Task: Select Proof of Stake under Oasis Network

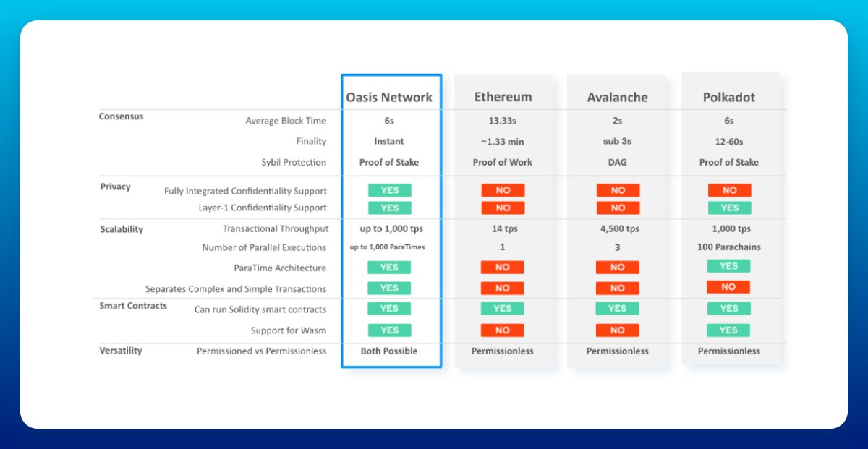Action: [389, 162]
